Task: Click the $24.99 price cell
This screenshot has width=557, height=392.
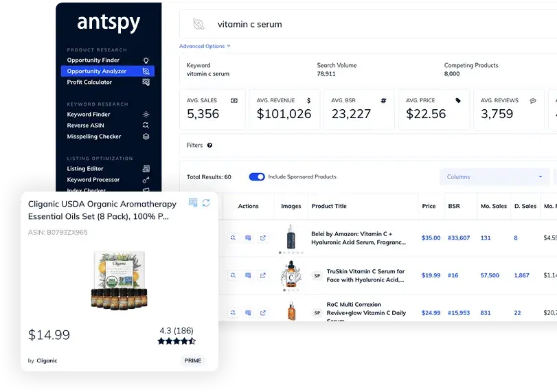Action: click(431, 313)
